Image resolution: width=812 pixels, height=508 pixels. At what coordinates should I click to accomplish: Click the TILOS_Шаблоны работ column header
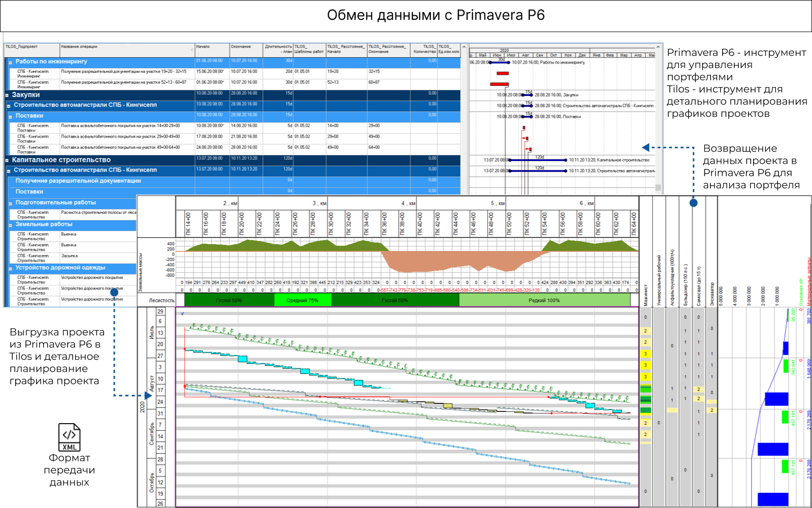(310, 49)
